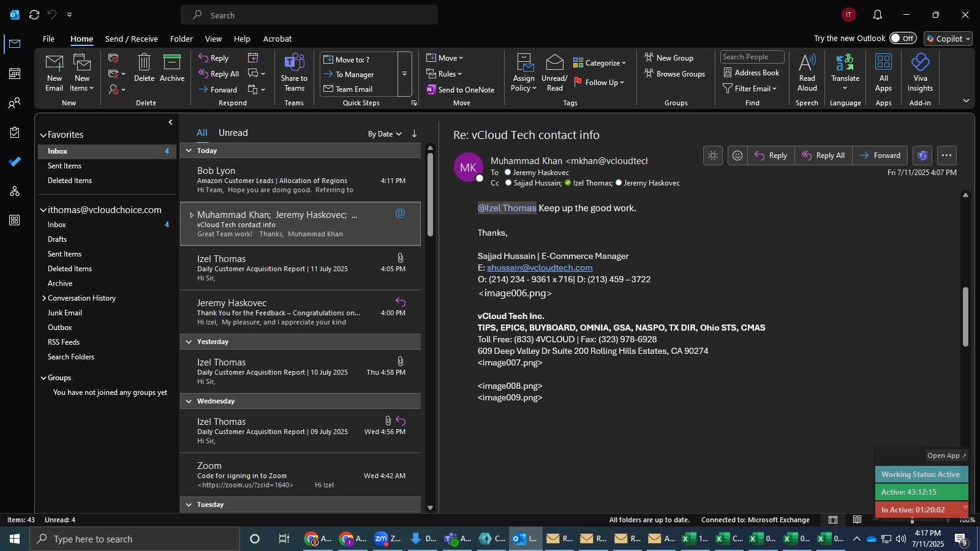This screenshot has height=551, width=980.
Task: Open the File menu
Action: point(48,39)
